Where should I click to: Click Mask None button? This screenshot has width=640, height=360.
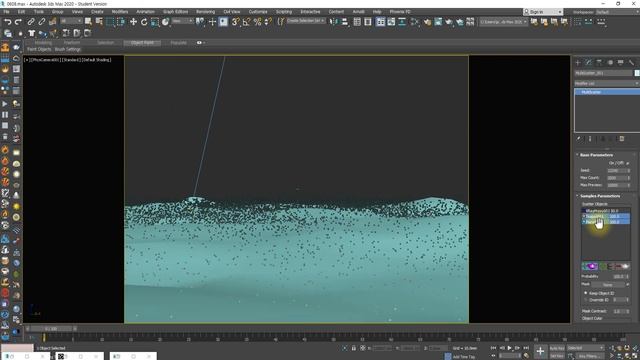click(608, 284)
